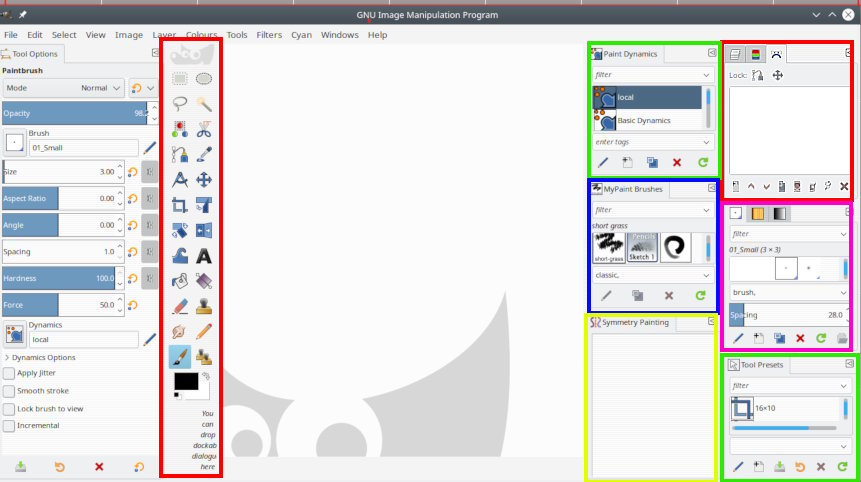Select the Paintbrush tool in toolbox
861x482 pixels.
[x=180, y=357]
